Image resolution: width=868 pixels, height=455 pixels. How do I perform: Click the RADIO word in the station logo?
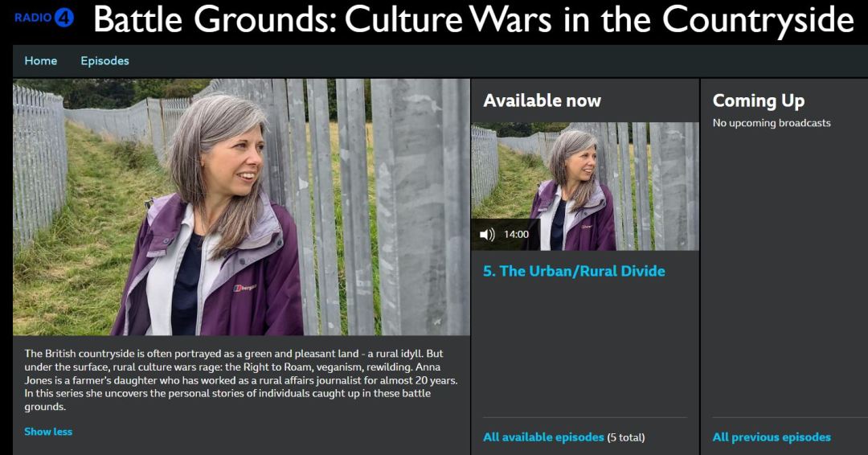tap(33, 18)
